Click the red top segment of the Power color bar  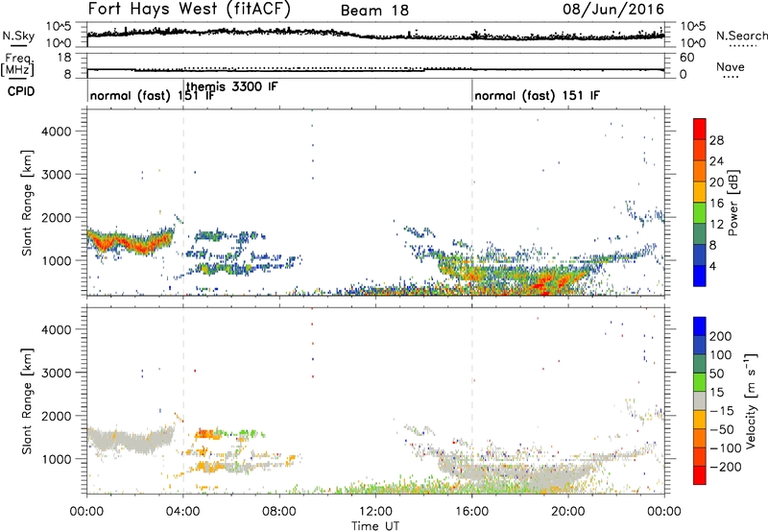tap(700, 129)
